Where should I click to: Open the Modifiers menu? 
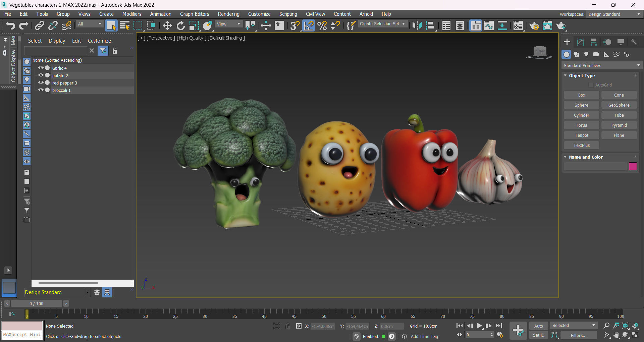point(132,14)
